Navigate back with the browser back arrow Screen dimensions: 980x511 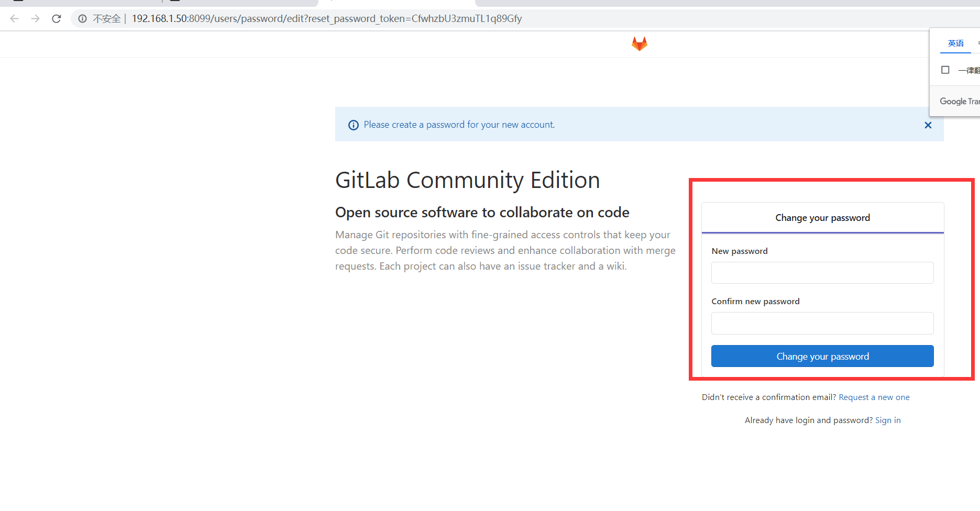click(x=14, y=18)
